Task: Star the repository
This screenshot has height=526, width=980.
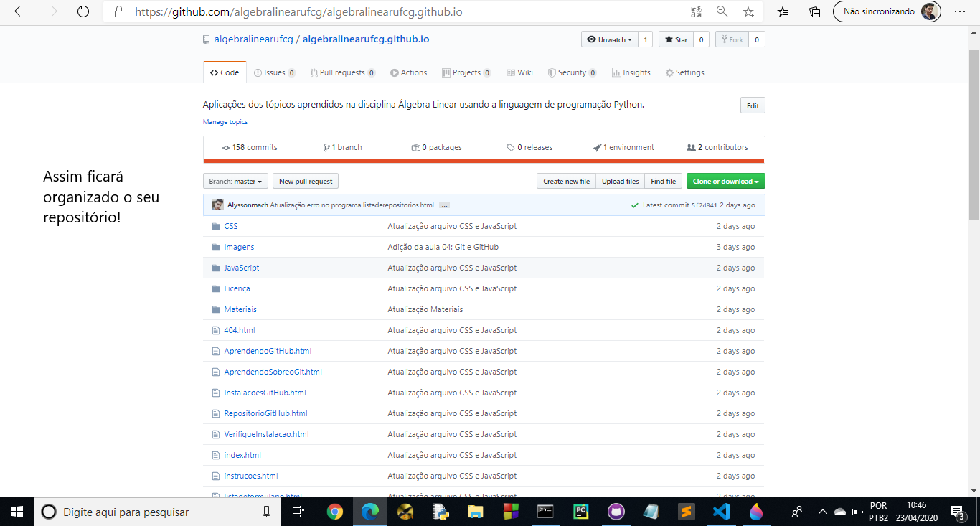Action: 676,39
